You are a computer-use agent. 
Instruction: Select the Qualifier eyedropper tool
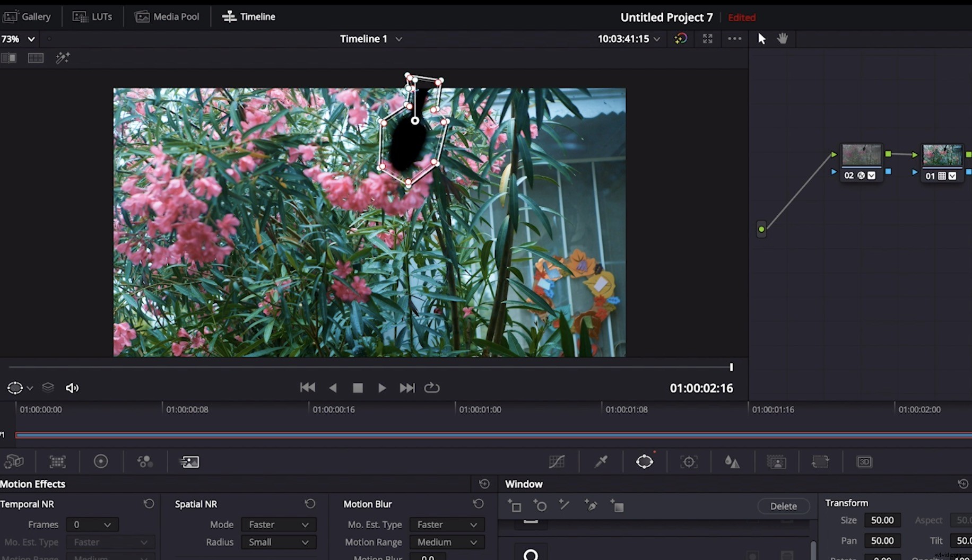pos(601,461)
